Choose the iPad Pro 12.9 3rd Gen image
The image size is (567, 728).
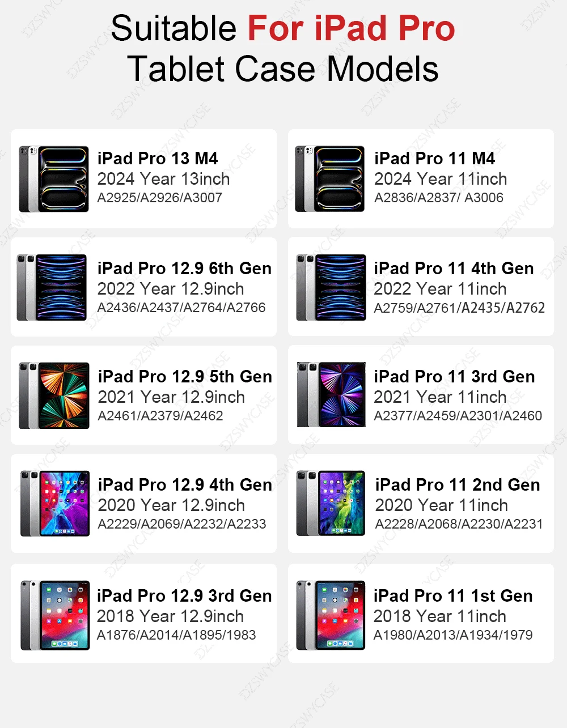pos(55,615)
